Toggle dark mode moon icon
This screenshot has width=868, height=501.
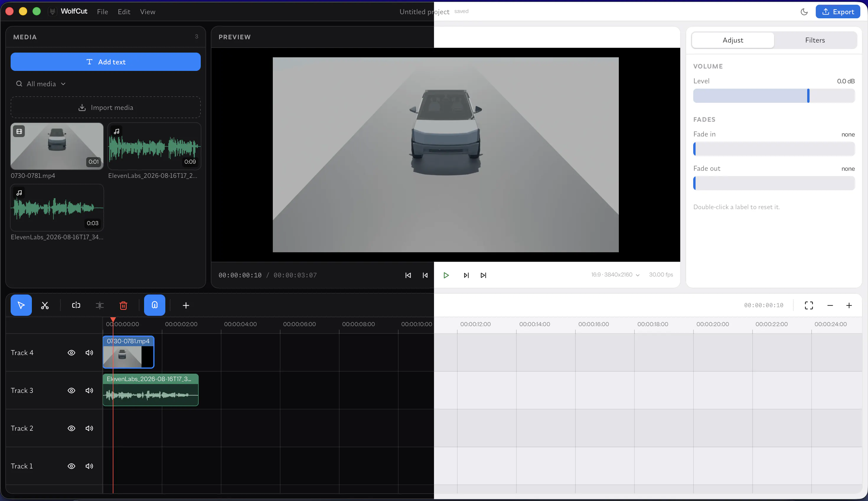pyautogui.click(x=804, y=12)
